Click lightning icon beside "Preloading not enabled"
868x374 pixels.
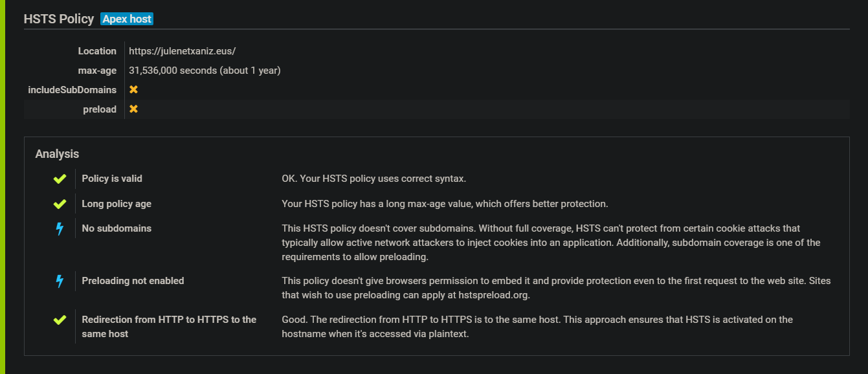pos(60,280)
